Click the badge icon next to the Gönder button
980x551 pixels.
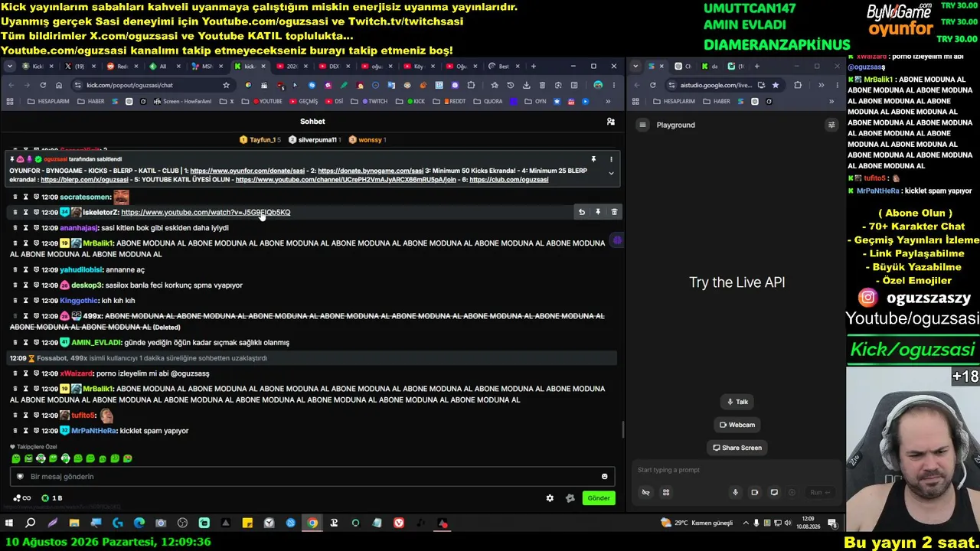[x=570, y=498]
